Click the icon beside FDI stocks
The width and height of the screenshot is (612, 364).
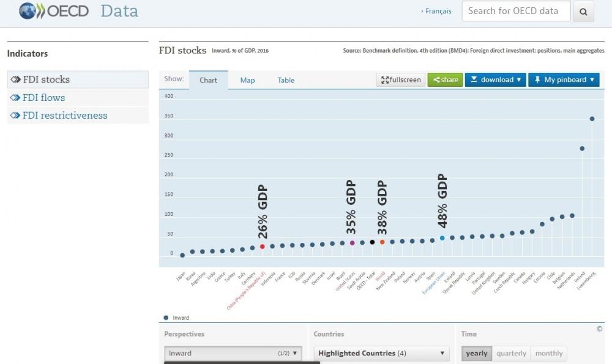(15, 80)
